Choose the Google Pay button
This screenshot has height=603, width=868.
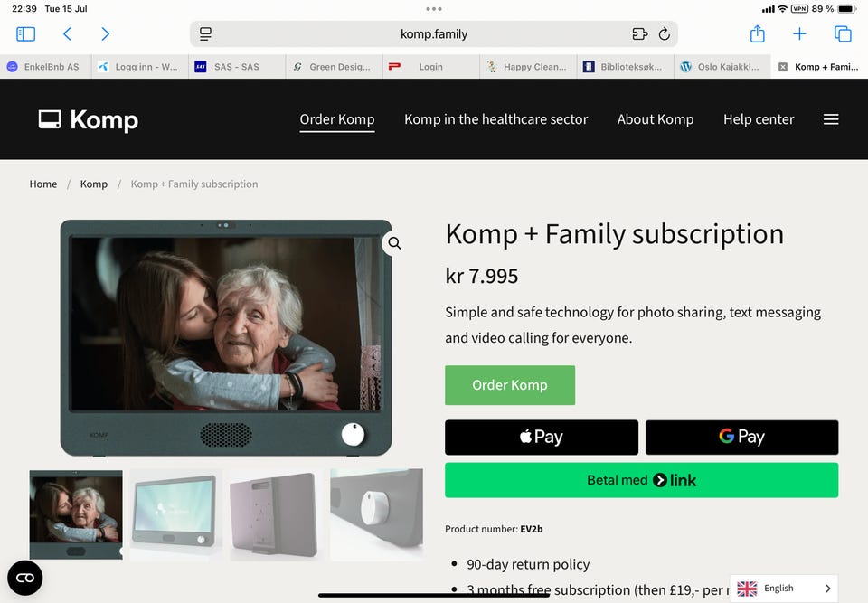point(741,438)
